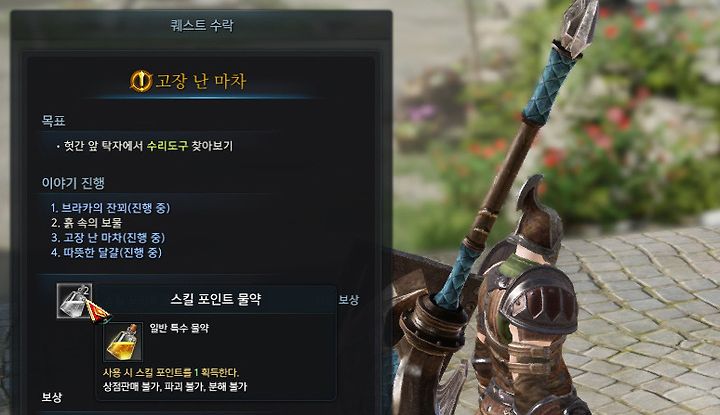720x415 pixels.
Task: Select story step 고장 난 마차(진행 중)
Action: (108, 238)
